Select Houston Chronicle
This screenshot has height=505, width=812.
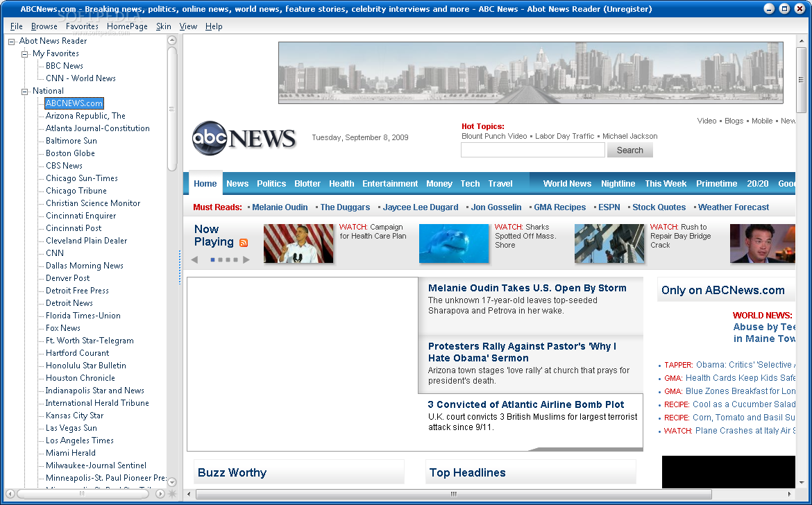81,378
